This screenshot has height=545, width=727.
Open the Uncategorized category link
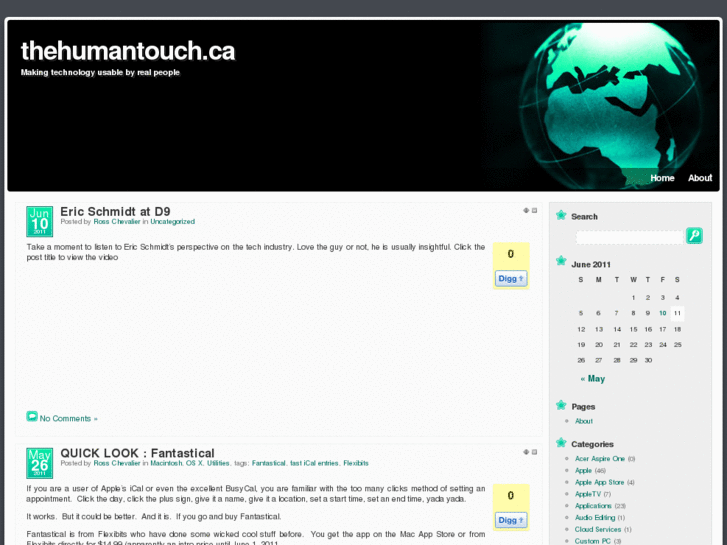click(x=172, y=222)
